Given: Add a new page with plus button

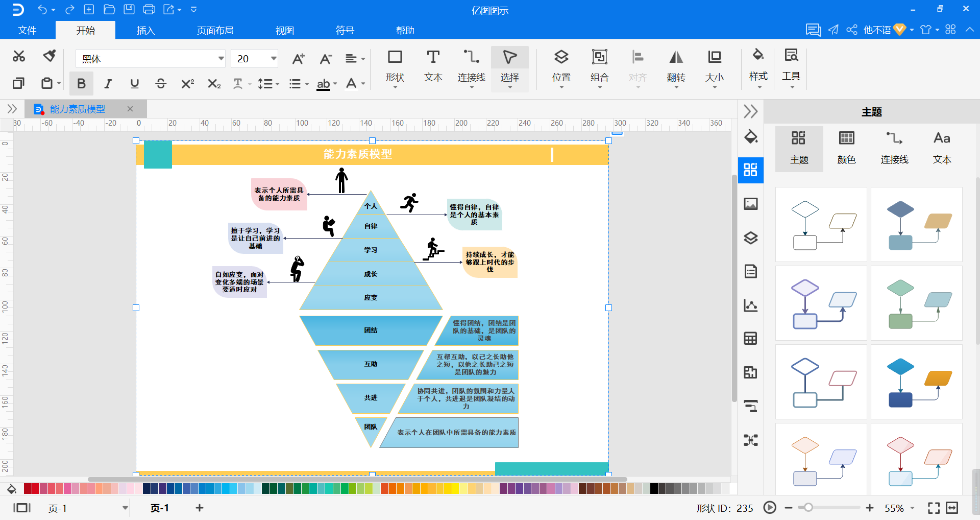Looking at the screenshot, I should [x=200, y=508].
